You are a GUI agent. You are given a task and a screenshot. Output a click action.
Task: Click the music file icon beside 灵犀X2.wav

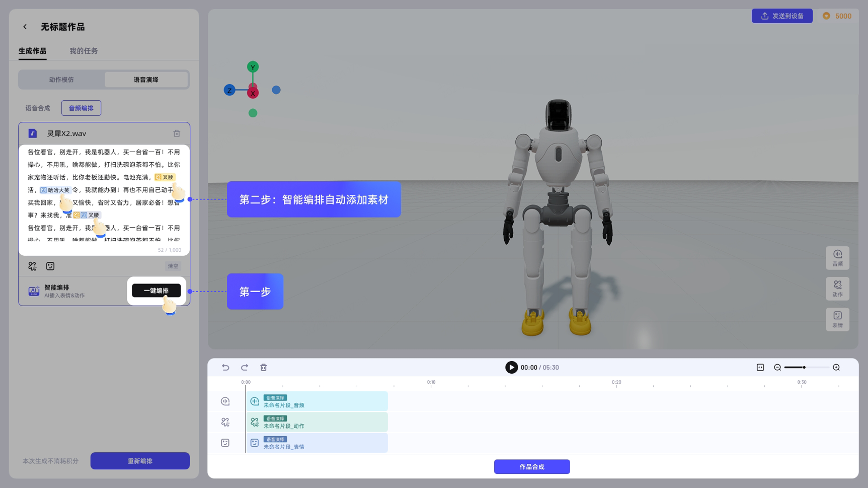(x=33, y=133)
